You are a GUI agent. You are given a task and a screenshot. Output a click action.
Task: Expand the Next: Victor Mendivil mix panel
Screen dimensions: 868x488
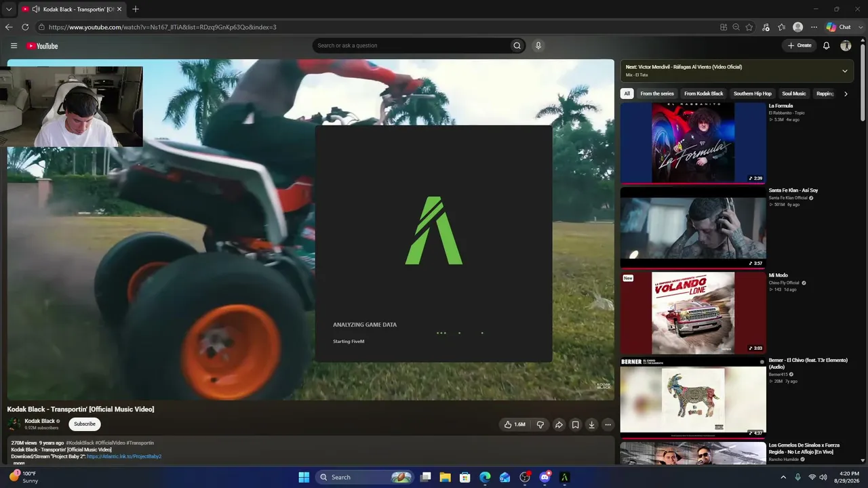click(845, 70)
